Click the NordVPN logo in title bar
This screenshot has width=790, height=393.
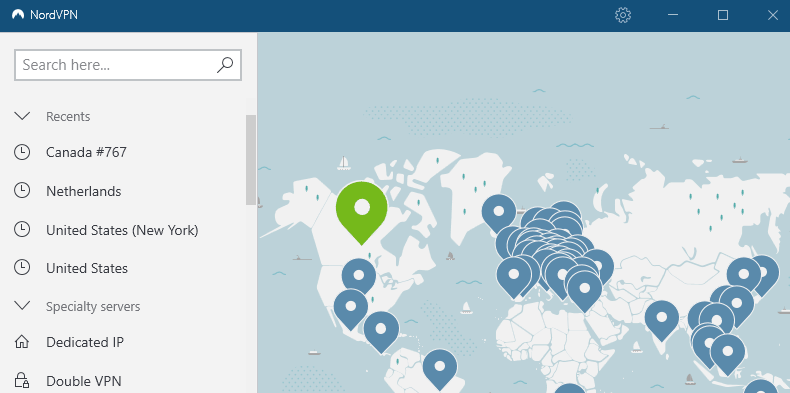(x=18, y=15)
